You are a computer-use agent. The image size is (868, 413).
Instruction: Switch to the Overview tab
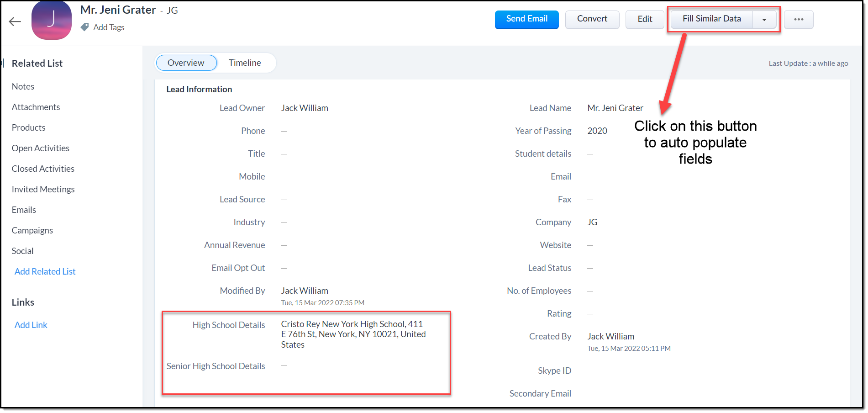186,63
